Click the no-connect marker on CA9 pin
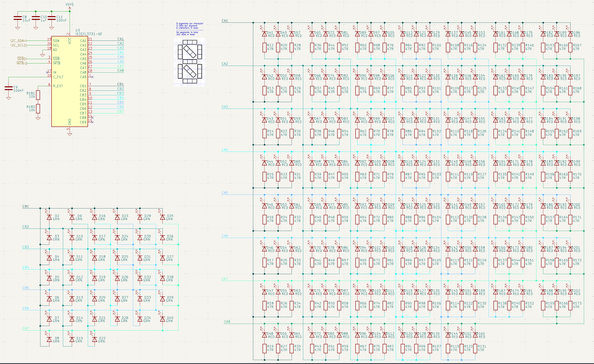 tap(92, 77)
